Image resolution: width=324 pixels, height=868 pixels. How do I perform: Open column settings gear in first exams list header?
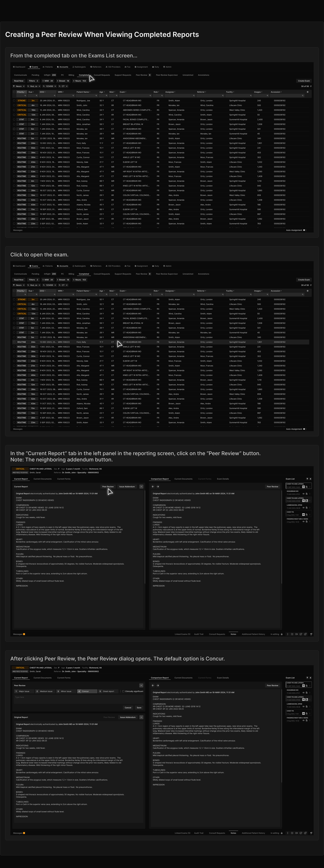tap(307, 92)
